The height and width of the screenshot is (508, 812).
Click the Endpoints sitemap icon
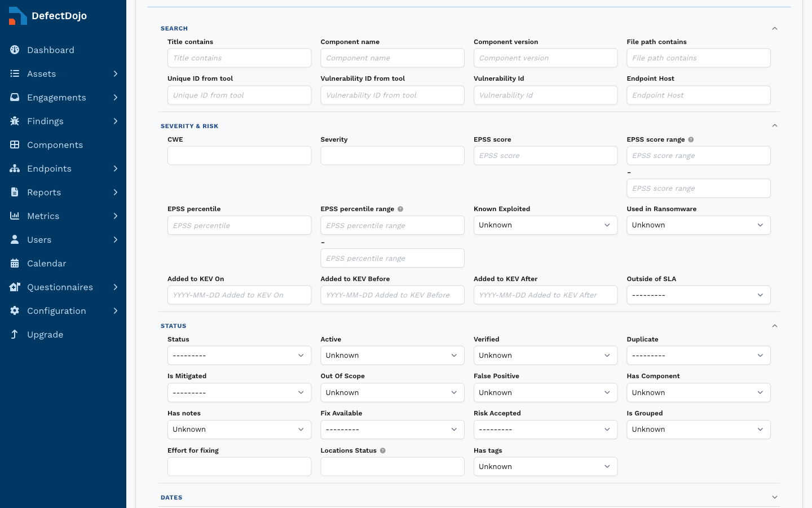coord(15,168)
